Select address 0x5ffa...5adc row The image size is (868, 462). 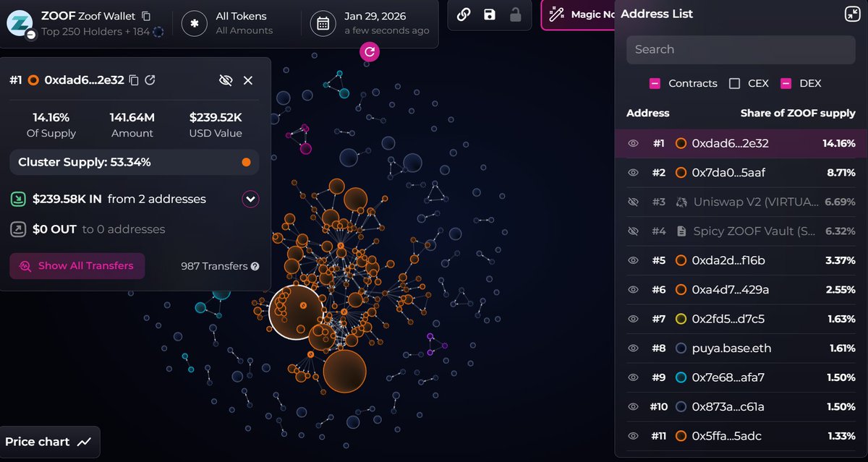[x=741, y=436]
